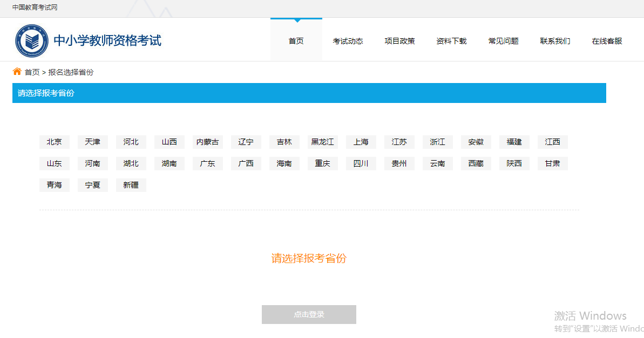The width and height of the screenshot is (644, 338).
Task: Switch to the 首页 tab in the navigation
Action: coord(296,40)
